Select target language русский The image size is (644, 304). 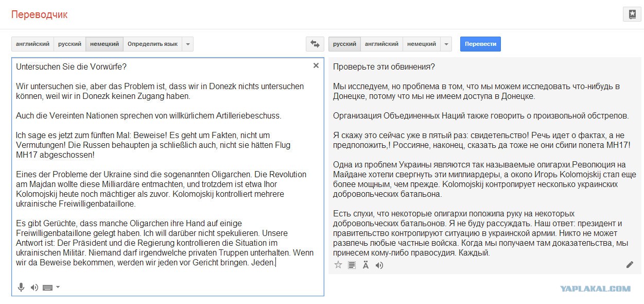344,44
